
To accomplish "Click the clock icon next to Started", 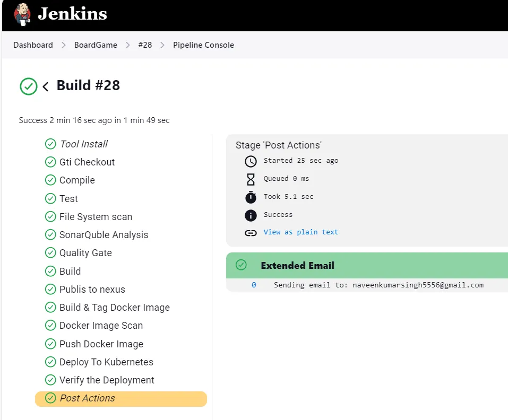I will pyautogui.click(x=251, y=161).
